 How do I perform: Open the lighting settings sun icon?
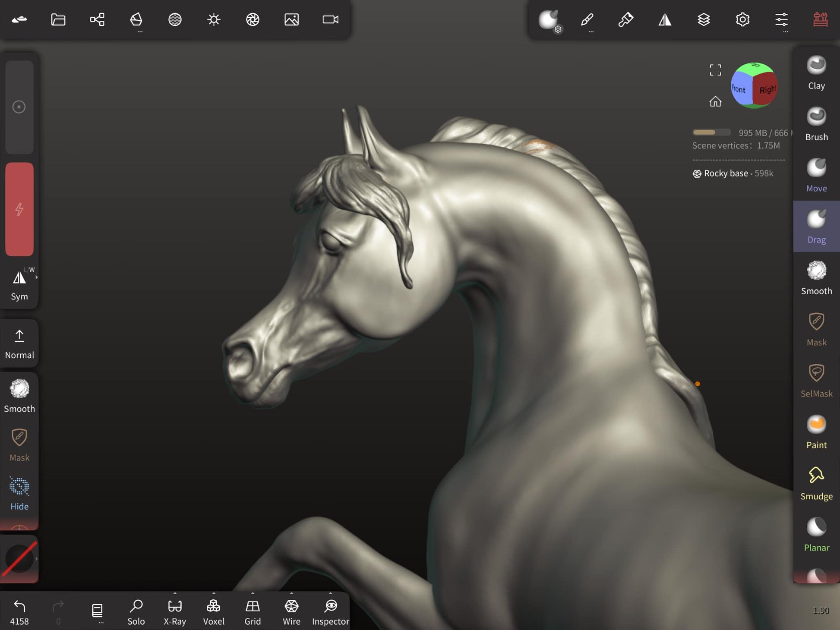click(214, 19)
